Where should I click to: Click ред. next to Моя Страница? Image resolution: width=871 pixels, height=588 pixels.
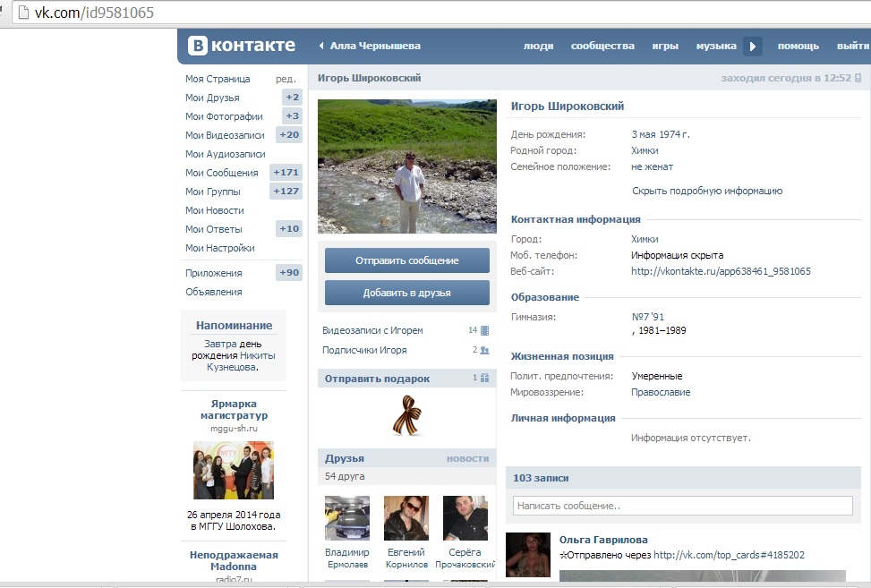tap(286, 79)
